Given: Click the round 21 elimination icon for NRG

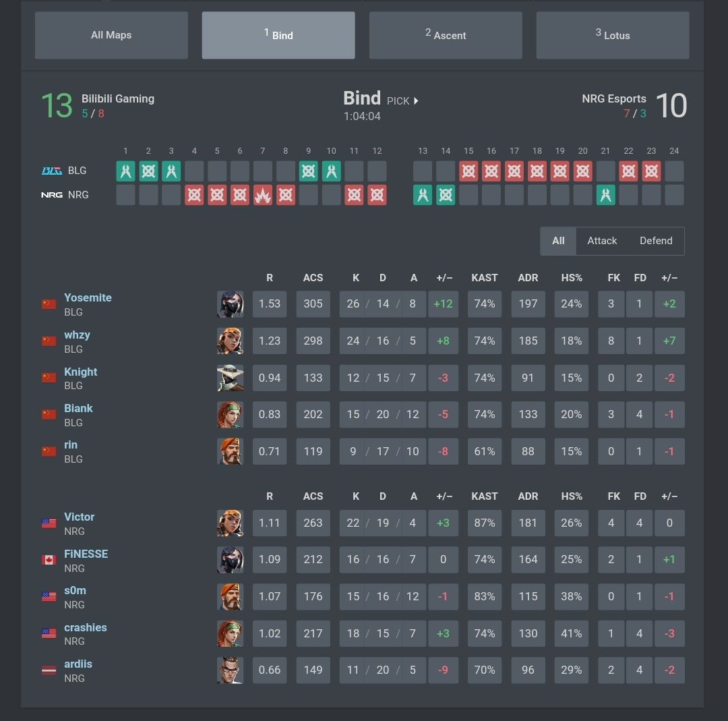Looking at the screenshot, I should 605,195.
